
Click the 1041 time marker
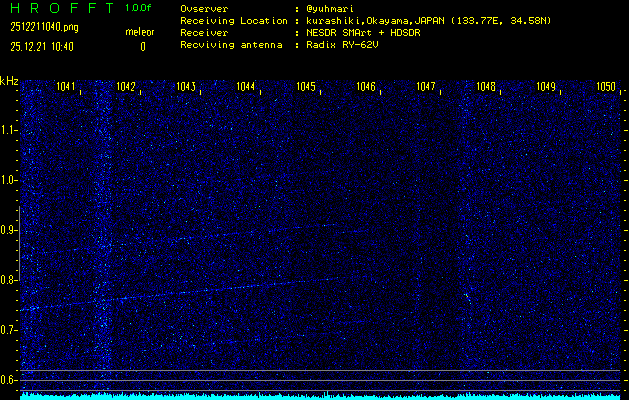pos(67,87)
